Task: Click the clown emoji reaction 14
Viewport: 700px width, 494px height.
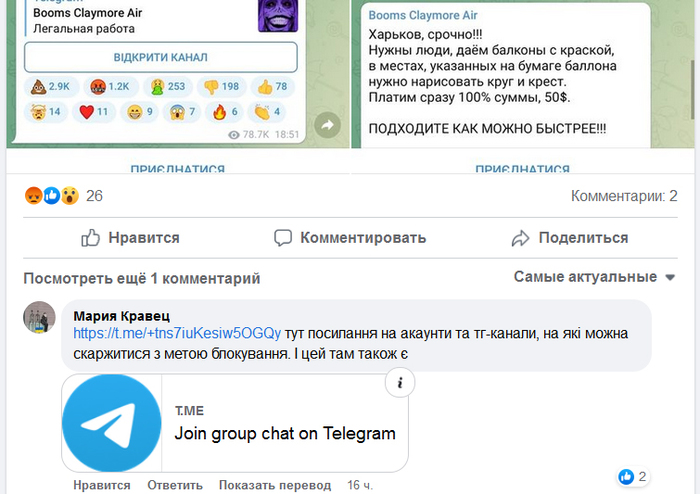Action: pyautogui.click(x=46, y=112)
